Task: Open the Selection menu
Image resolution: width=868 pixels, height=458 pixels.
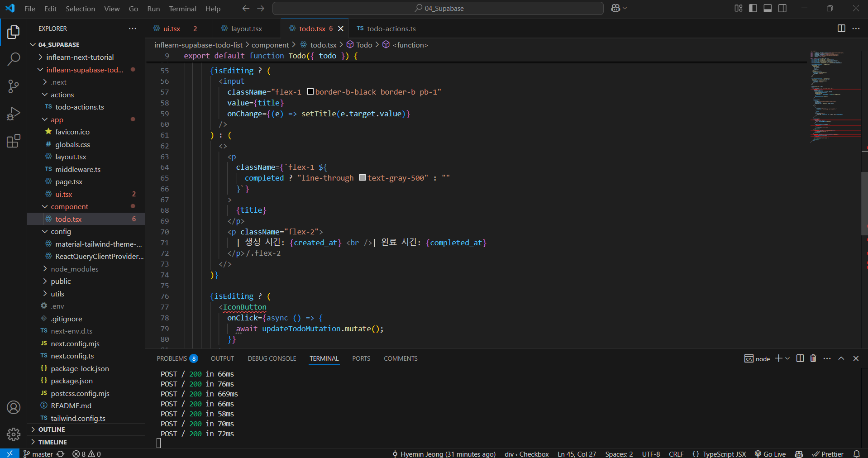Action: 80,9
